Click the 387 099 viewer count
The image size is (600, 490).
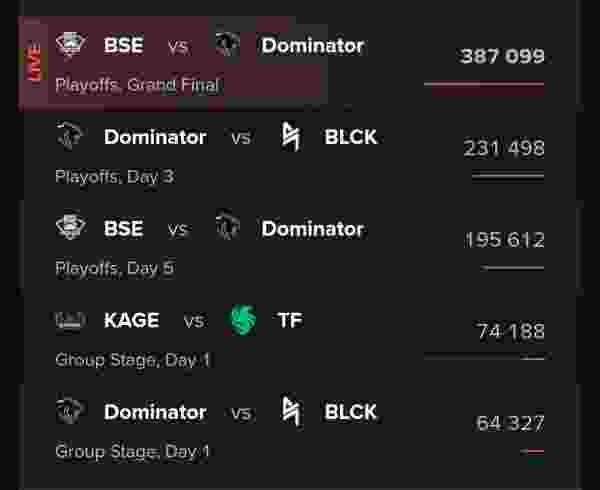click(502, 56)
